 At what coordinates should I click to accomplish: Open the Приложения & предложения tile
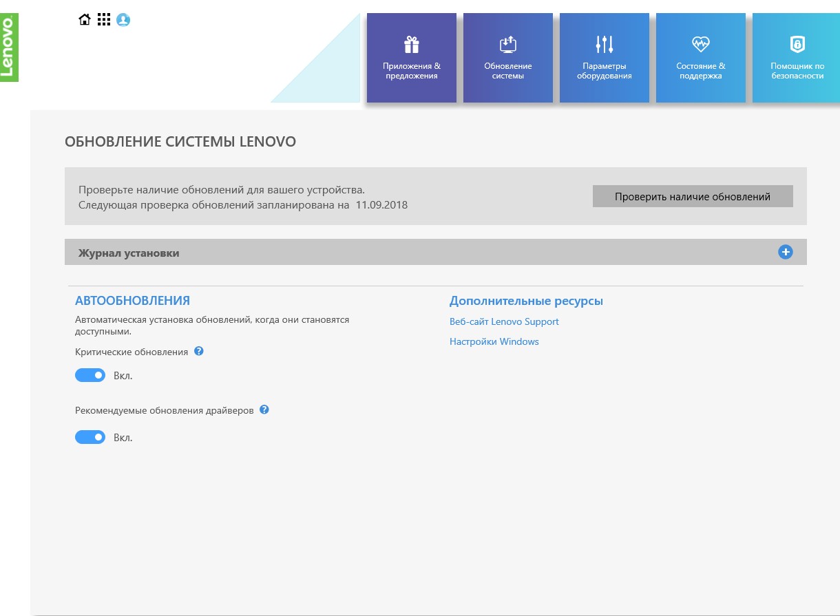[412, 58]
